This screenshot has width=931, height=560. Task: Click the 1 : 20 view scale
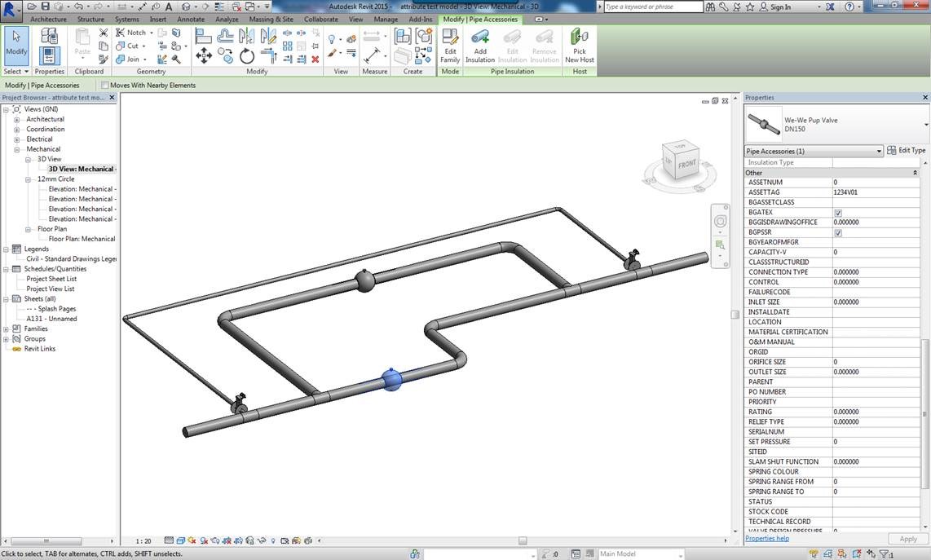click(x=143, y=540)
